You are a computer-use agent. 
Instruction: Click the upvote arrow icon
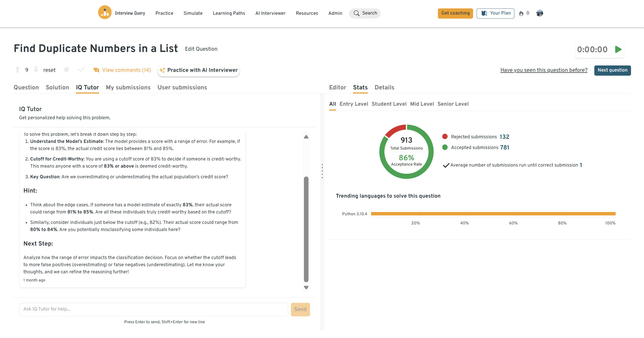(x=18, y=70)
